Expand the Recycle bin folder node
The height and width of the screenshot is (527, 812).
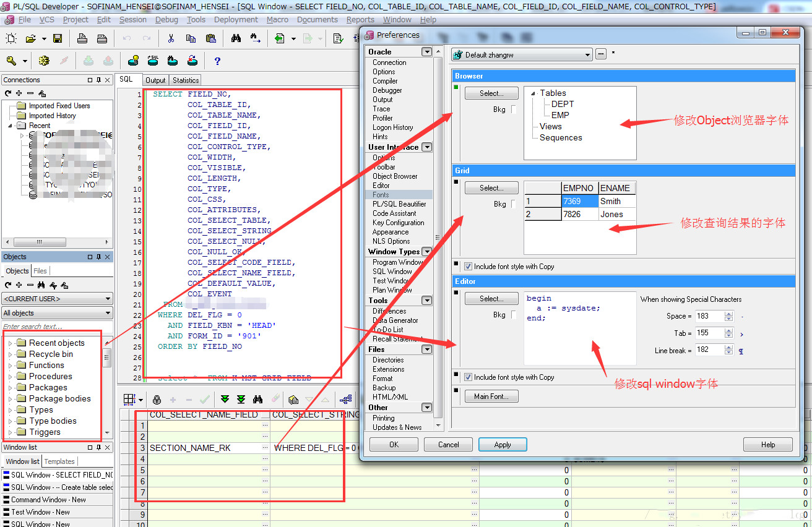pos(10,354)
